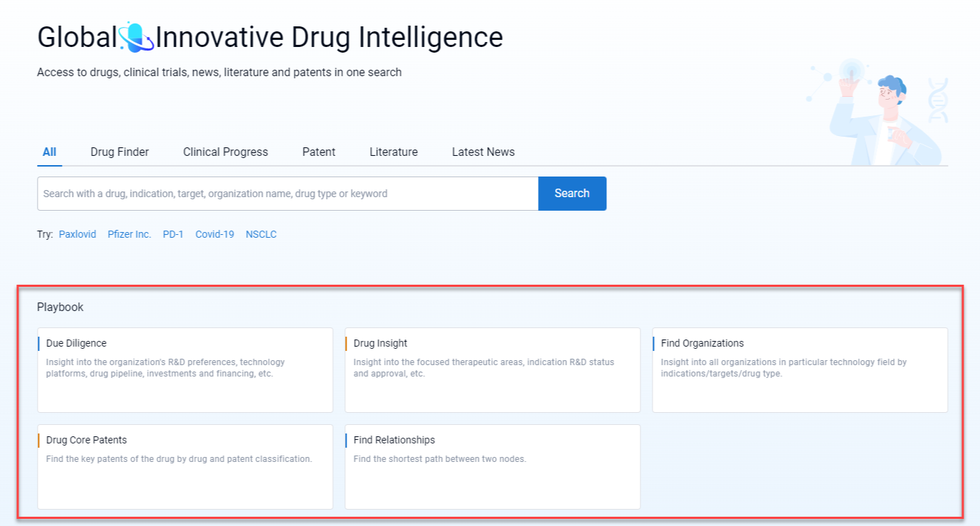Click the PD-1 suggested search
Image resolution: width=980 pixels, height=526 pixels.
[173, 234]
